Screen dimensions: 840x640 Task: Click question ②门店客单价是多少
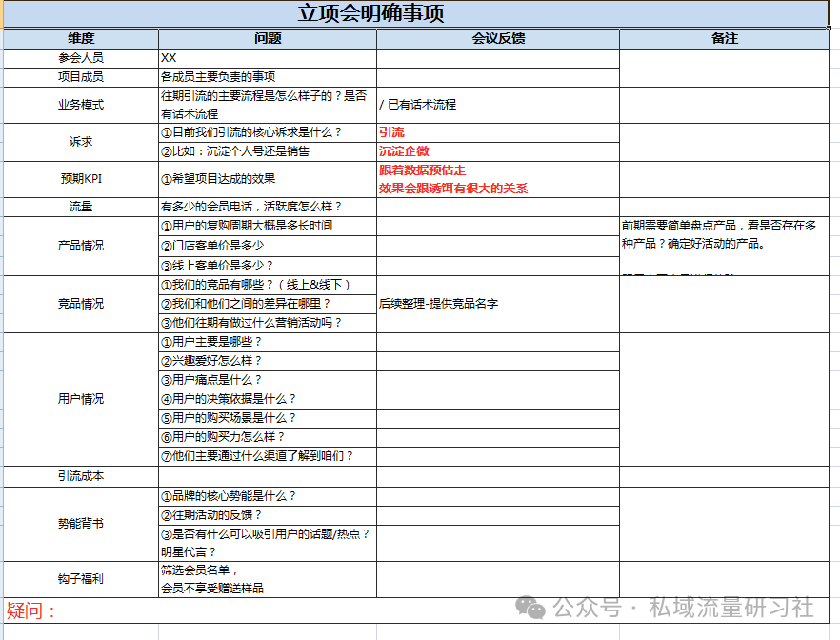268,246
